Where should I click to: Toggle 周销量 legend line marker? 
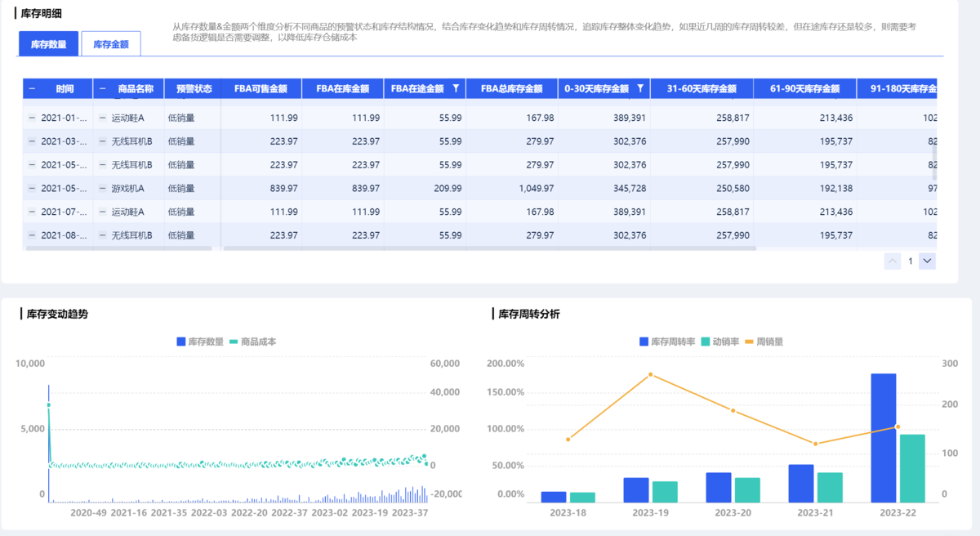click(x=750, y=342)
